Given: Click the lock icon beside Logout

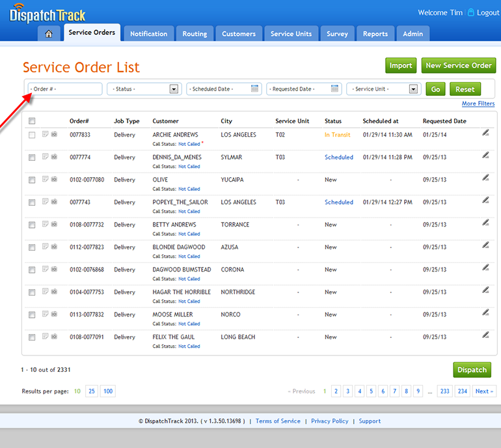Looking at the screenshot, I should click(x=471, y=12).
